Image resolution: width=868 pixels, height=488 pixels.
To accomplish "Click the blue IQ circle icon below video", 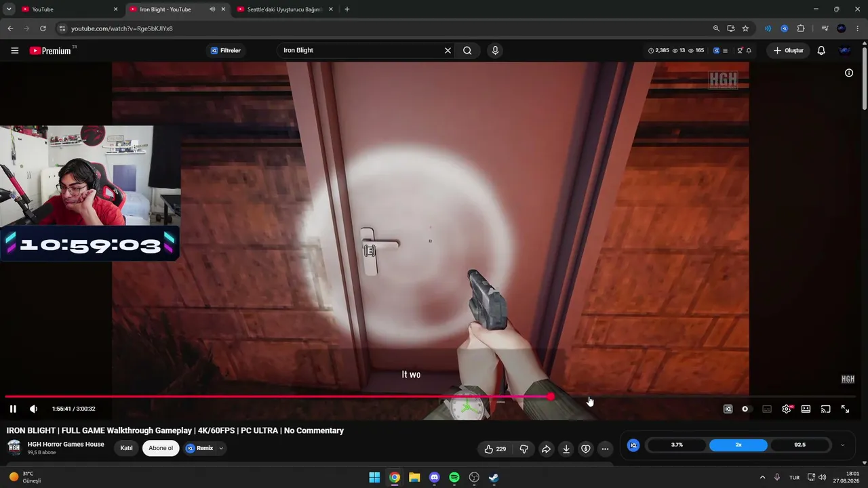I will coord(633,445).
